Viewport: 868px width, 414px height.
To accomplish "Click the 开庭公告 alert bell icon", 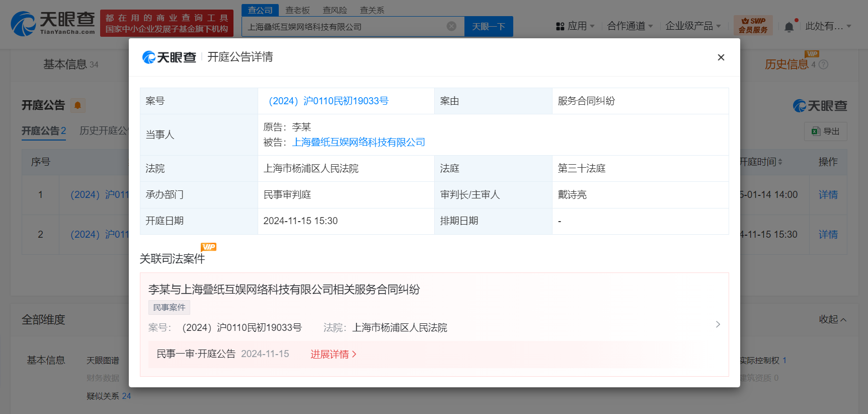I will pyautogui.click(x=77, y=105).
